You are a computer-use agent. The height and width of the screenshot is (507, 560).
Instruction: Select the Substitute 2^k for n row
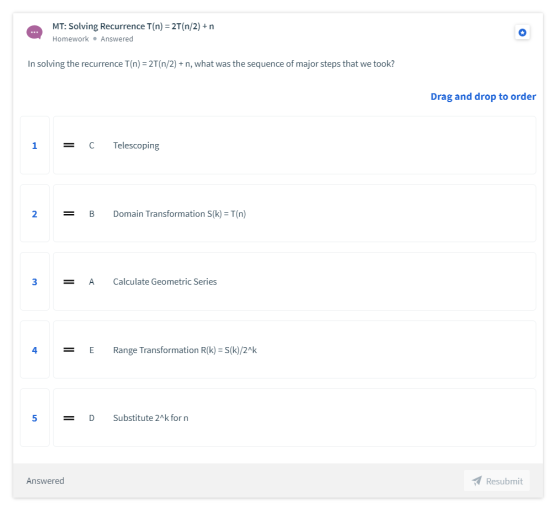295,418
